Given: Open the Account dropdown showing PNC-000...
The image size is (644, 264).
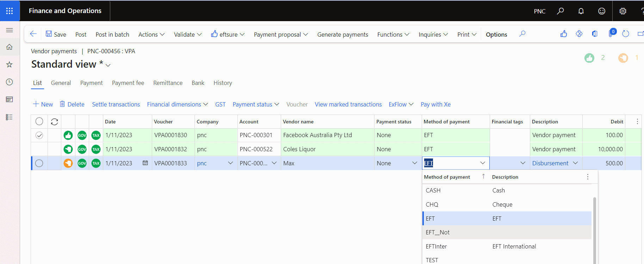Looking at the screenshot, I should pyautogui.click(x=274, y=163).
